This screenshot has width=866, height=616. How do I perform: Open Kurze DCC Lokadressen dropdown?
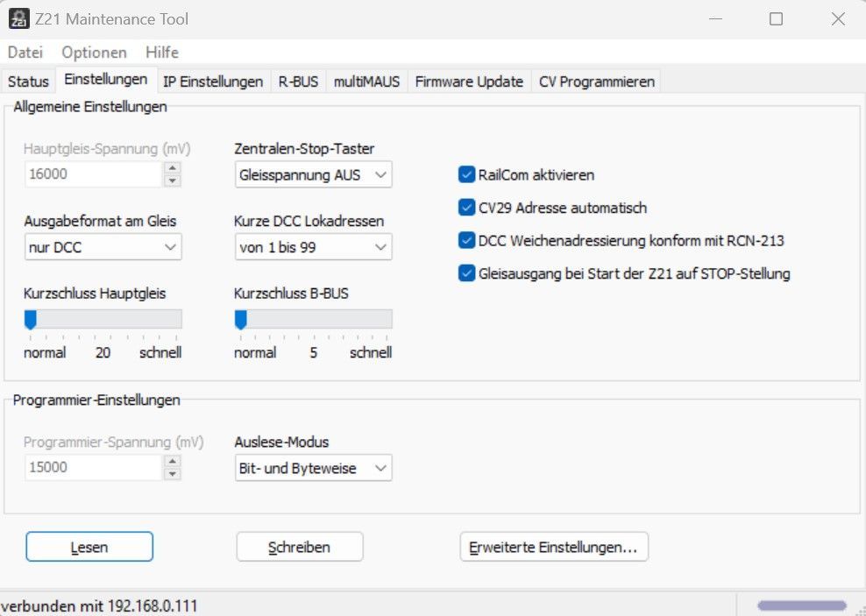pos(313,247)
